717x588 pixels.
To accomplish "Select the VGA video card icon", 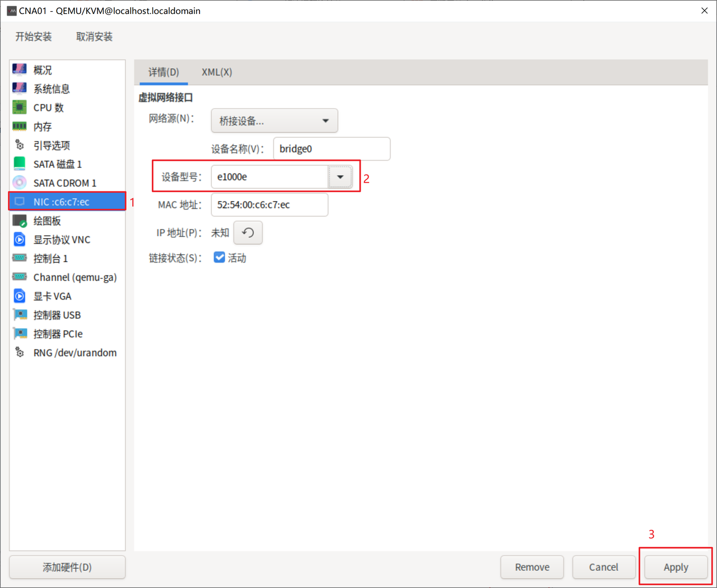I will [x=20, y=296].
